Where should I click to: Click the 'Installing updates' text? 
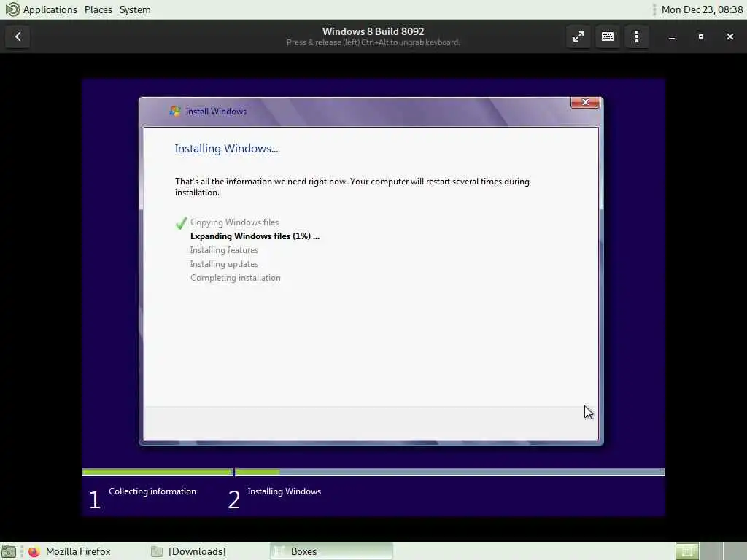pos(224,264)
